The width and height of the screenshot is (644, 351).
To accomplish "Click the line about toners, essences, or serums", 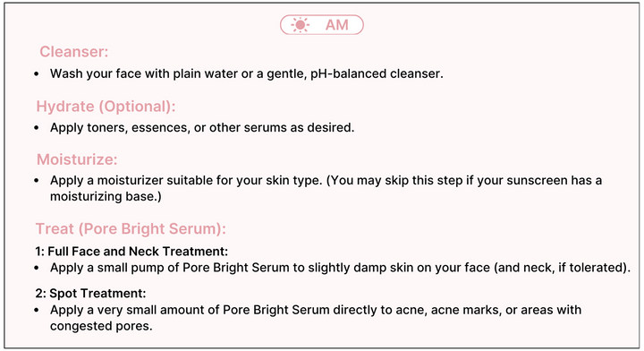I will tap(202, 127).
